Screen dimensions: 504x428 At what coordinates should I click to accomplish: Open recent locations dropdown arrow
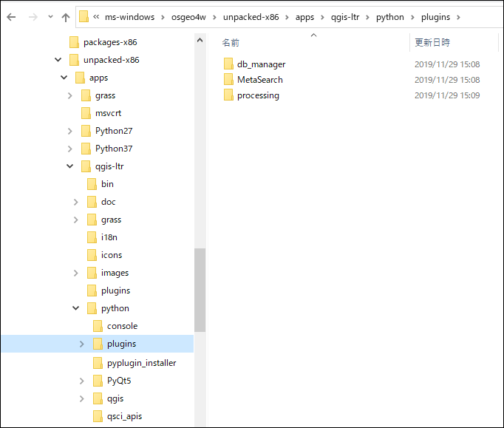[x=50, y=17]
